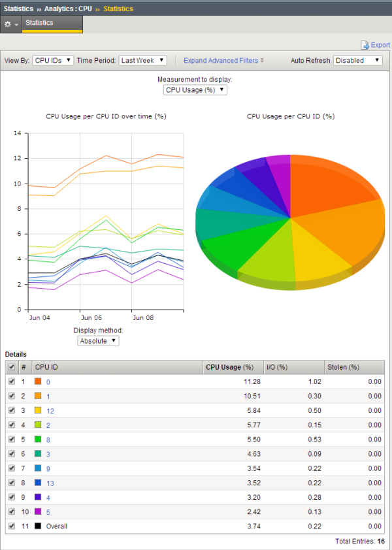The image size is (392, 550).
Task: Toggle the select-all checkbox in table header
Action: point(12,367)
